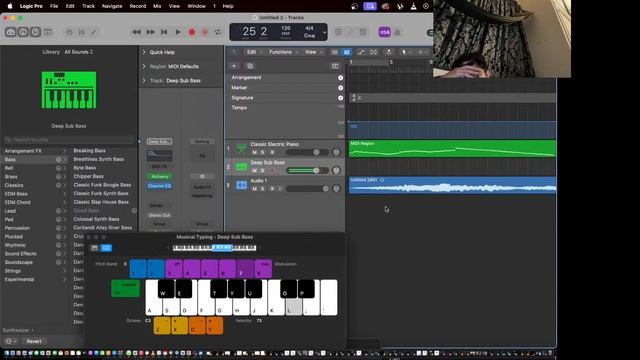Click the Capture Recording button
Viewport: 640px width, 360px height.
click(x=205, y=32)
